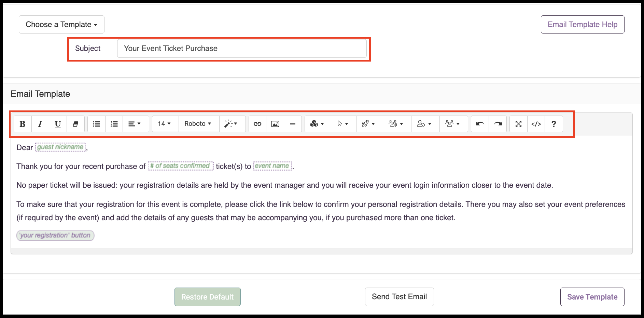Click into the Subject input field
The width and height of the screenshot is (644, 318).
pos(242,49)
